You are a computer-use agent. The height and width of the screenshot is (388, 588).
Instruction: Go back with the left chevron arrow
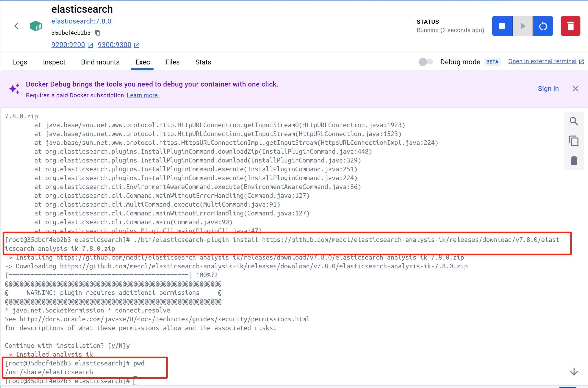click(x=16, y=26)
